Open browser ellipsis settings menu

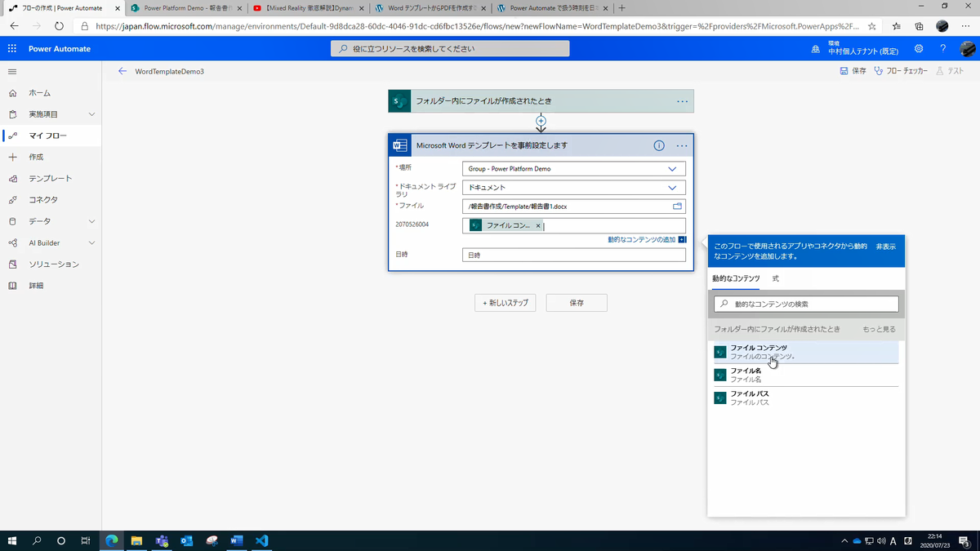tap(966, 26)
